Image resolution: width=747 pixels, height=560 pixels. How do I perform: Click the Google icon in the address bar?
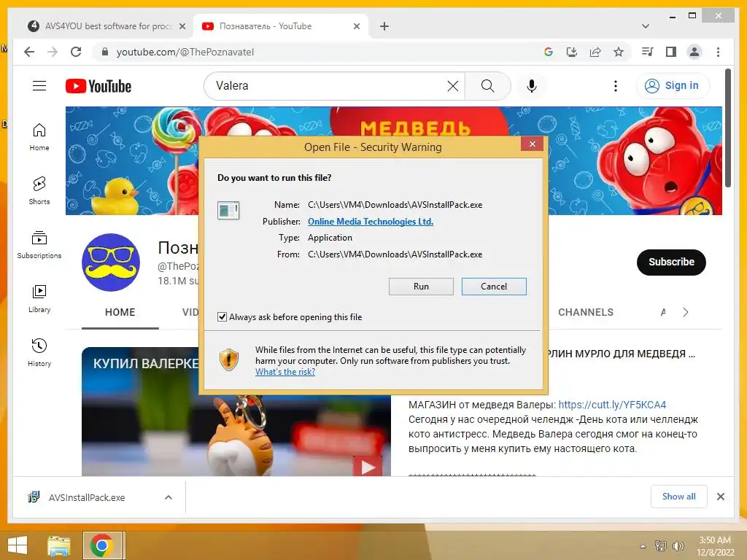click(x=549, y=52)
